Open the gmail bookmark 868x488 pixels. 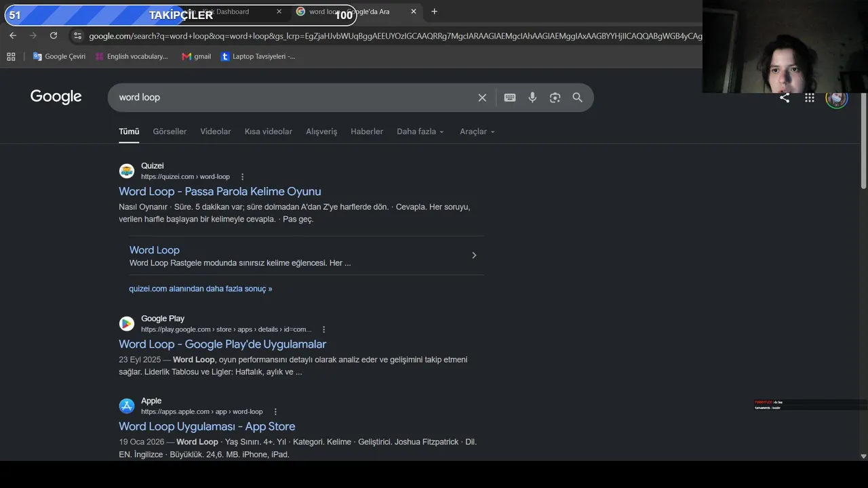point(197,56)
